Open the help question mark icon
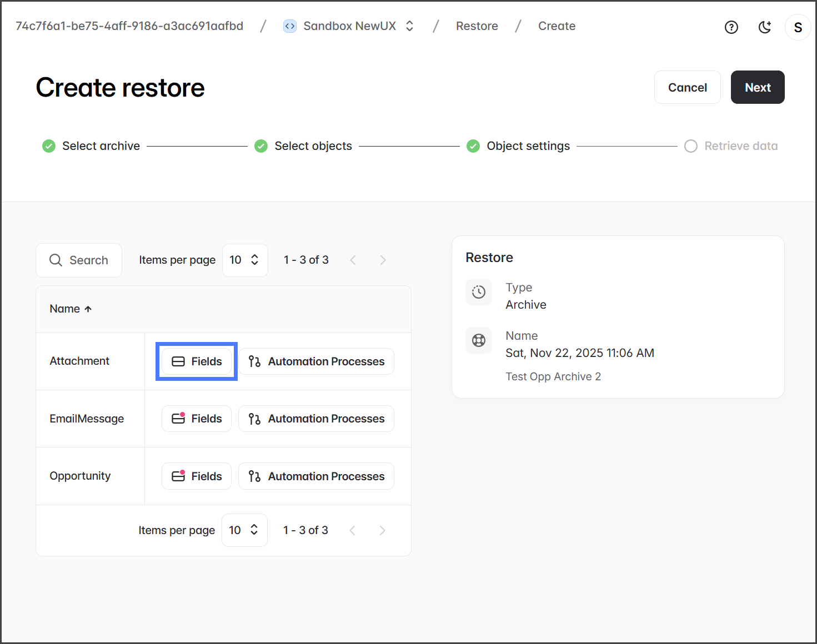The image size is (817, 644). (731, 27)
